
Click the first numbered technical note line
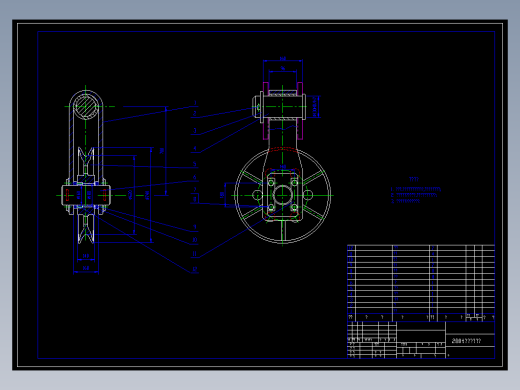pyautogui.click(x=416, y=189)
